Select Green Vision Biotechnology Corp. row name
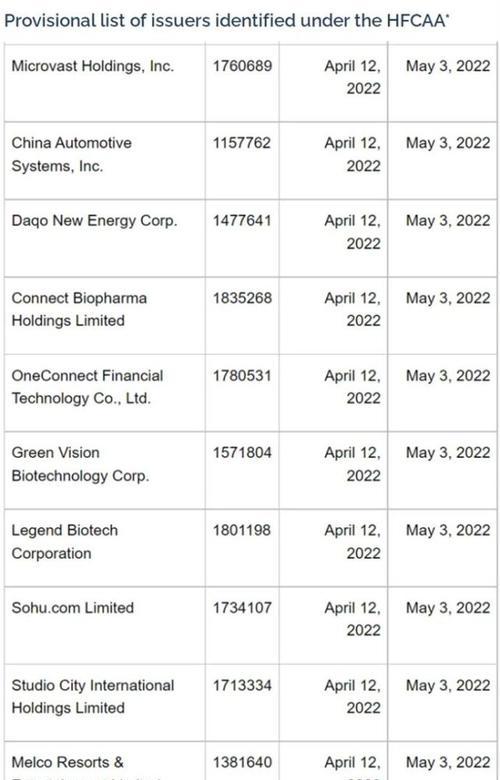Screen dimensions: 500x780 coord(80,464)
